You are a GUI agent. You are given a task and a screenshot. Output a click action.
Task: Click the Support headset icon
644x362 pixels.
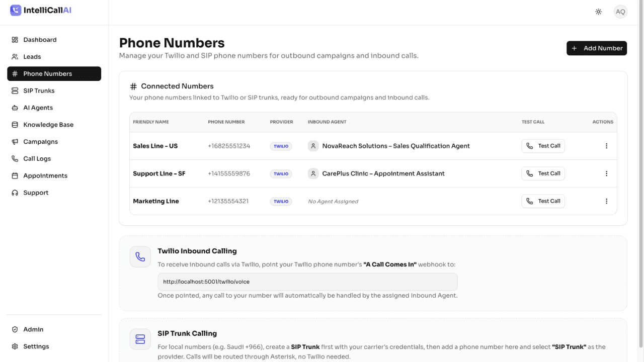coord(15,193)
